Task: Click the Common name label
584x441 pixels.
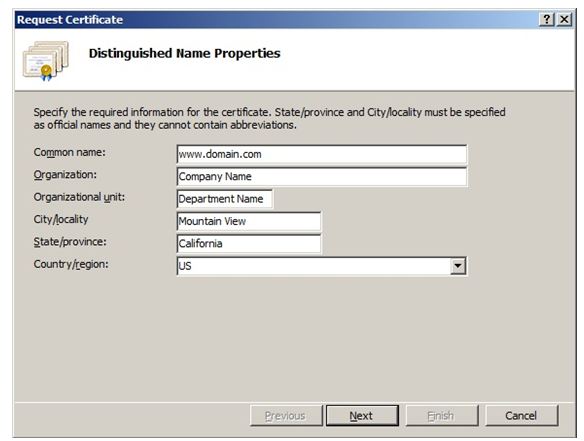Action: [x=70, y=152]
